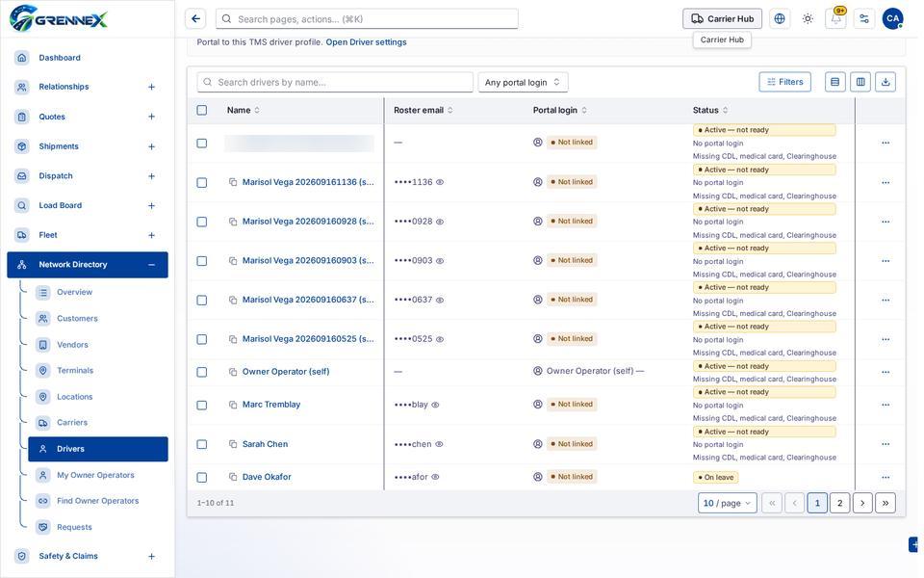
Task: Select all drivers with header checkbox
Action: point(201,110)
